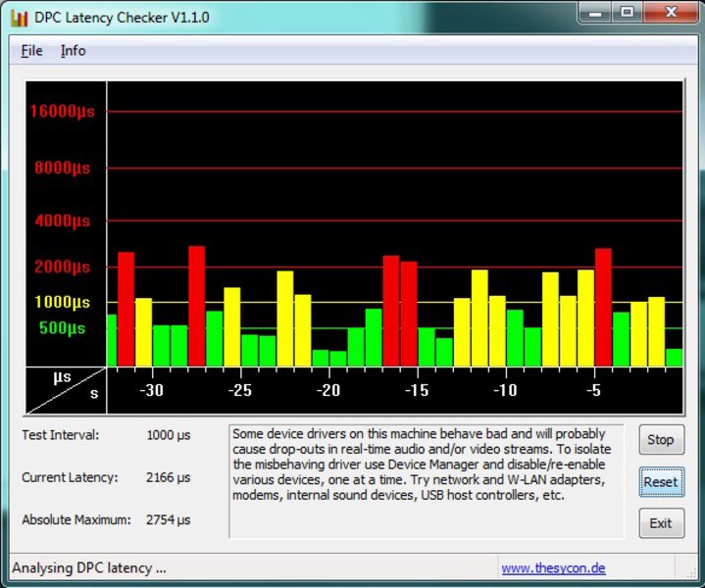Viewport: 705px width, 588px height.
Task: Click the Test Interval value 1000 µs
Action: [169, 435]
